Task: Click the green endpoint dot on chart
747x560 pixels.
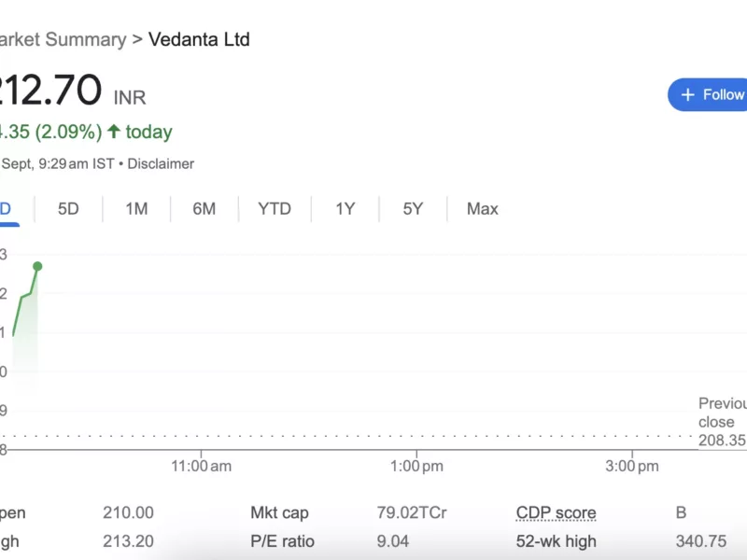Action: pyautogui.click(x=37, y=266)
